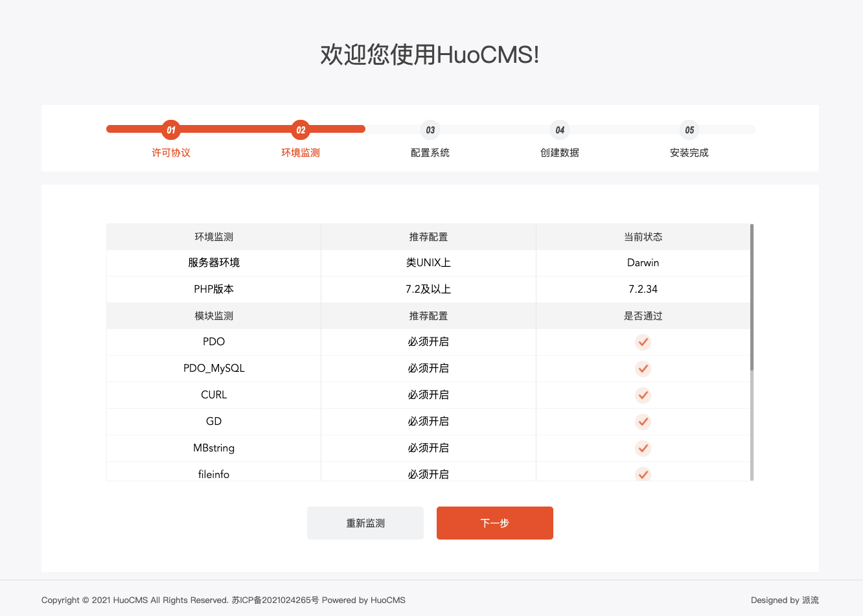The width and height of the screenshot is (863, 616).
Task: Click 必须开启 in the GD row
Action: [428, 422]
